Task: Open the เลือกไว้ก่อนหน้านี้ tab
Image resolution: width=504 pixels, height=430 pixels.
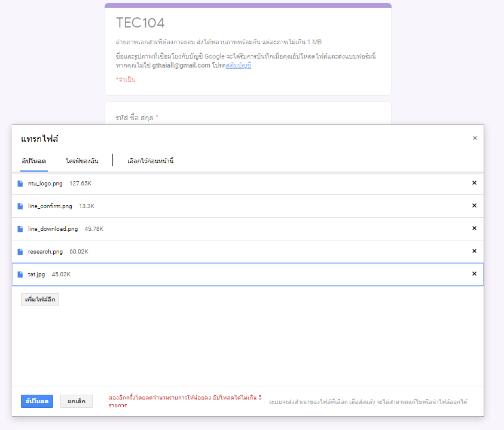Action: click(x=150, y=161)
